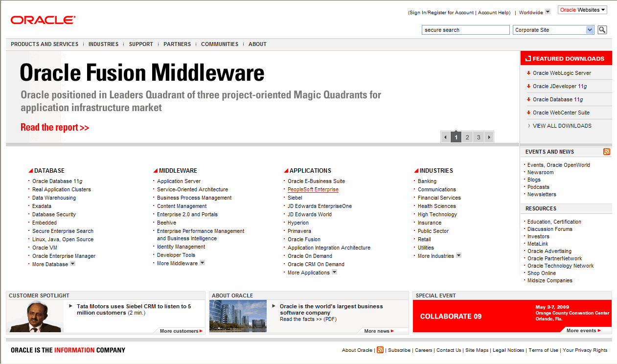Click the download icon beside Oracle WebLogic Server
Image resolution: width=617 pixels, height=364 pixels.
528,72
